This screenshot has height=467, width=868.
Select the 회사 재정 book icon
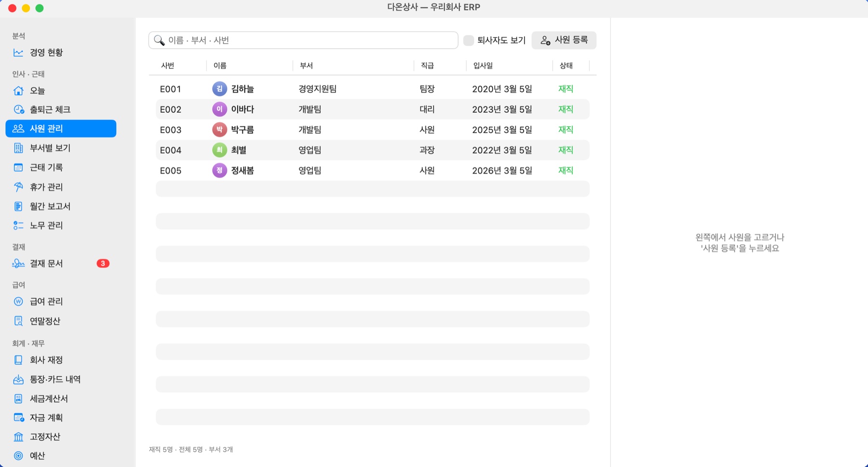pyautogui.click(x=18, y=360)
